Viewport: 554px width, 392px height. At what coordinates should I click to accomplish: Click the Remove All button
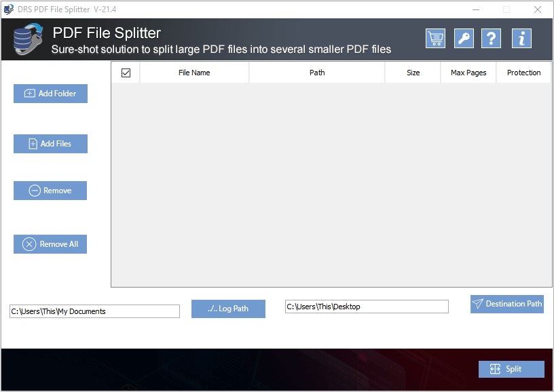click(x=50, y=244)
